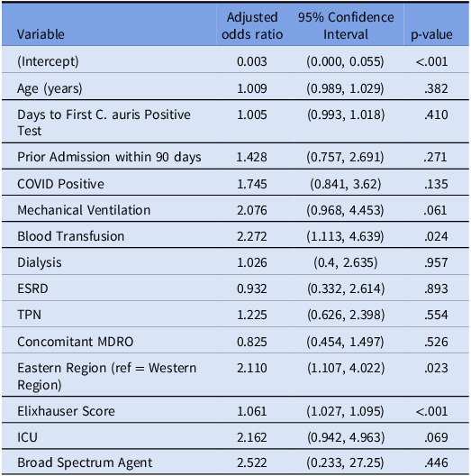Select the Age (years) odds ratio 1.009
Screen dimensions: 471x476
click(252, 88)
